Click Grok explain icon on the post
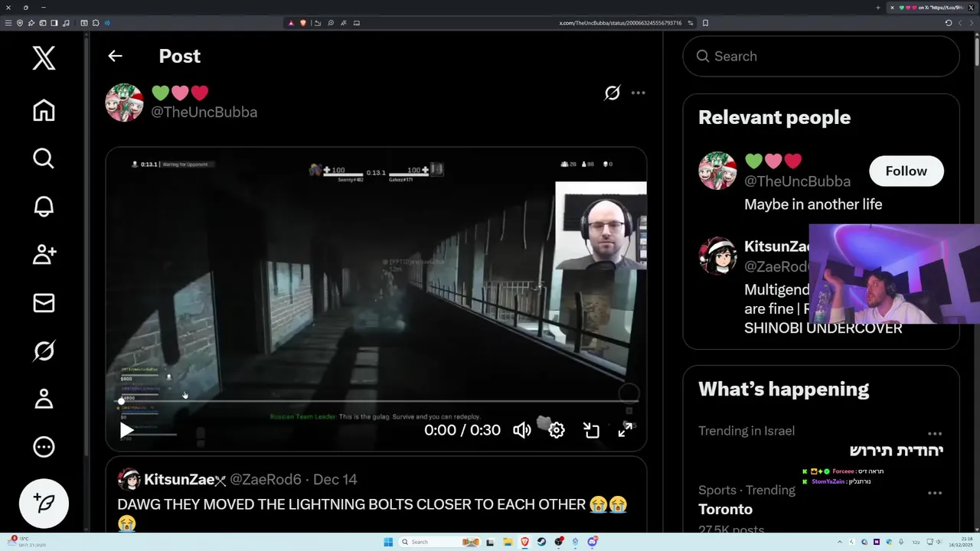The width and height of the screenshot is (980, 551). (612, 93)
